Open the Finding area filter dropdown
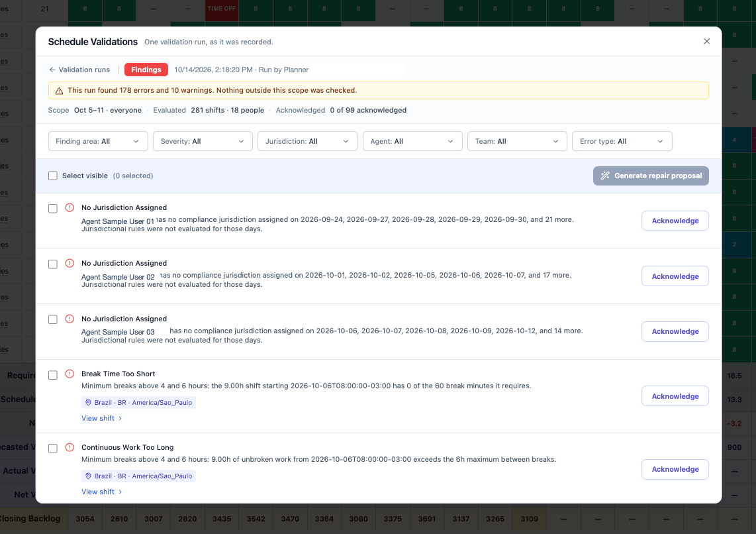This screenshot has width=756, height=534. click(x=98, y=141)
